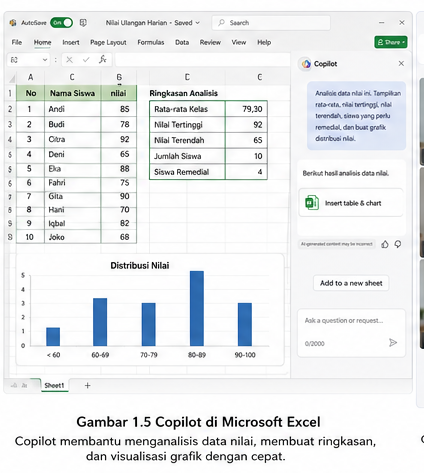The image size is (424, 473).
Task: Click the Excel icon on Insert card
Action: coord(312,202)
